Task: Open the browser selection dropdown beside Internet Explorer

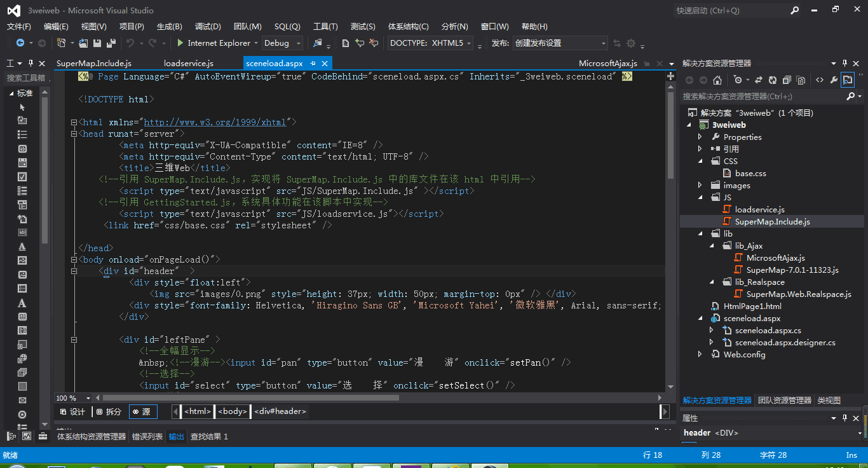Action: pyautogui.click(x=256, y=43)
